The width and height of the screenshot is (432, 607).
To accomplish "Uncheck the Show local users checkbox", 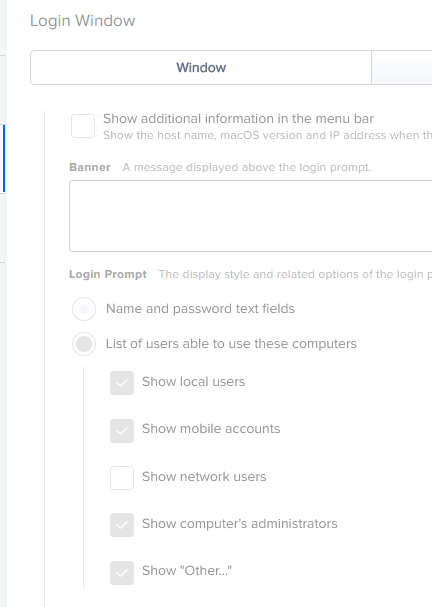I will [x=122, y=383].
